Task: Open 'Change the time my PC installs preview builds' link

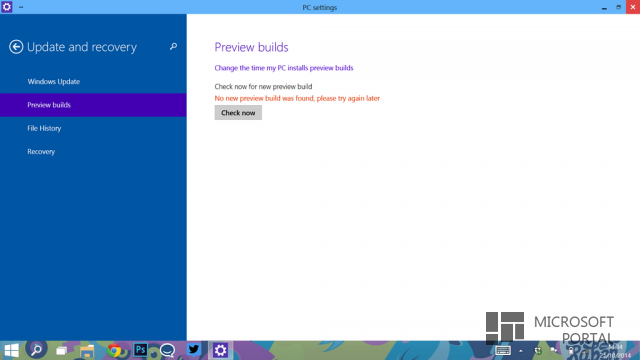Action: pos(284,68)
